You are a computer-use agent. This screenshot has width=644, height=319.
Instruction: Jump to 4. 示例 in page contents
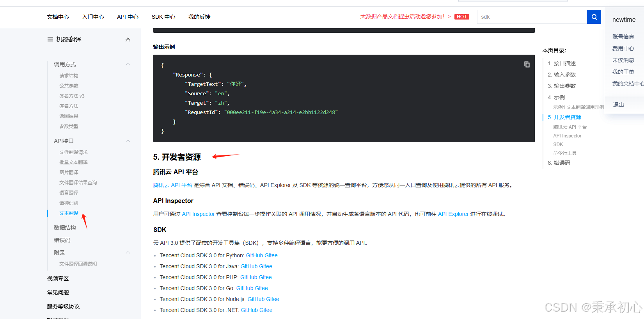556,97
